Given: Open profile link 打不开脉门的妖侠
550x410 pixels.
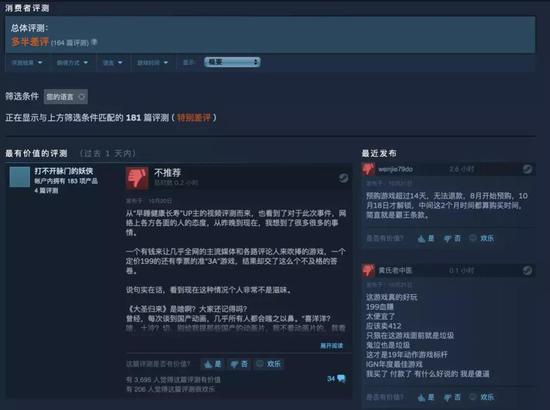Looking at the screenshot, I should (x=64, y=171).
